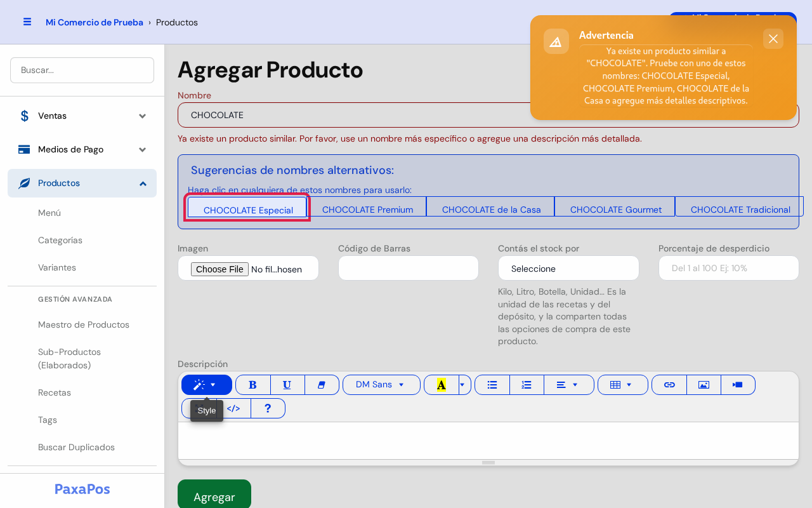Click Mi Comercio de Prueba breadcrumb link
The image size is (812, 508).
[95, 22]
